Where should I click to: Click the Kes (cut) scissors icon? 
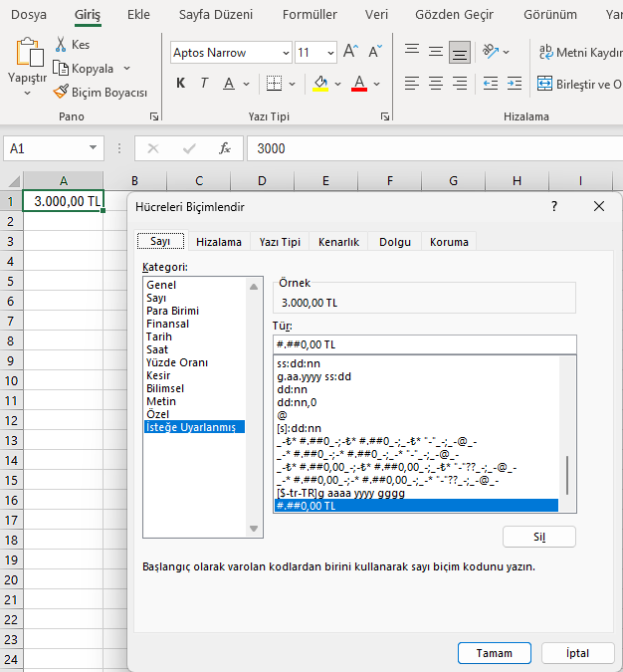(x=62, y=45)
